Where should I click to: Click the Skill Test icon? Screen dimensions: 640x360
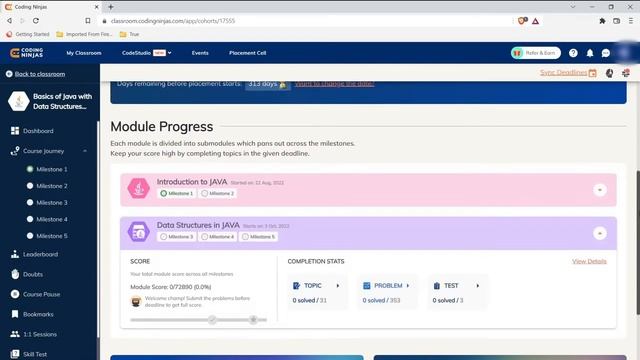[x=15, y=354]
